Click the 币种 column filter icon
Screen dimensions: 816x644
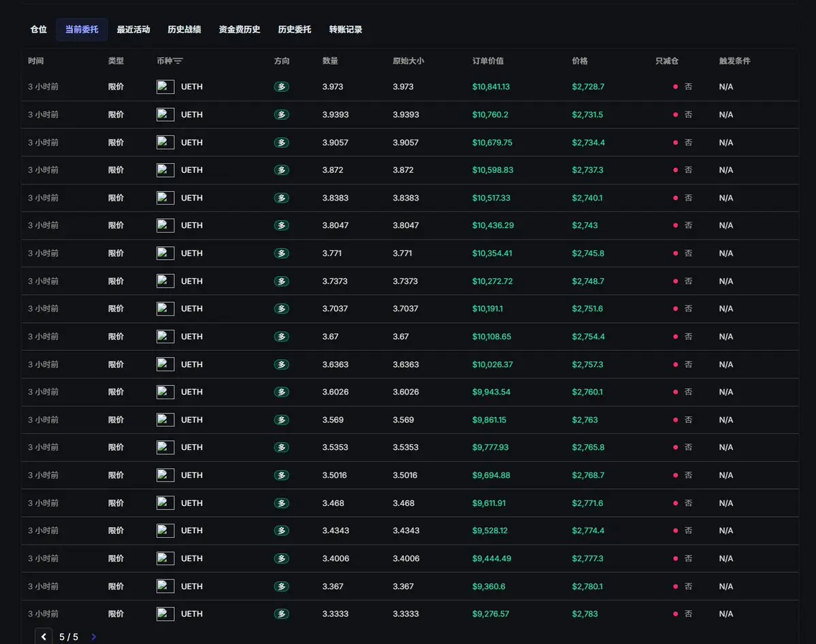(x=178, y=61)
